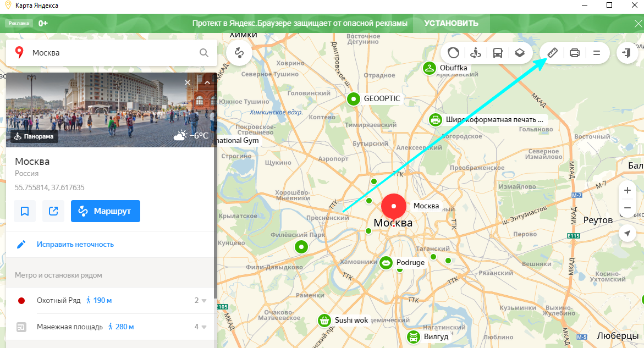Click the red pin icon in the search box
Viewport: 644px width, 348px height.
19,53
